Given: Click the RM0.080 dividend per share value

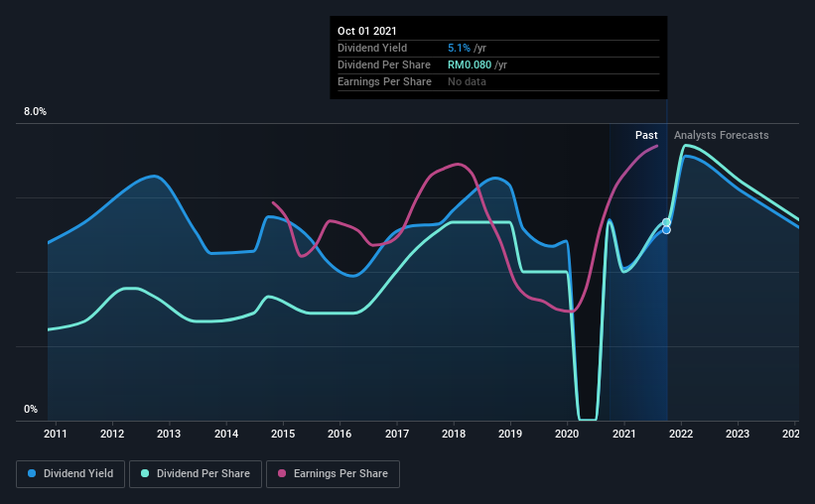Looking at the screenshot, I should (x=470, y=64).
